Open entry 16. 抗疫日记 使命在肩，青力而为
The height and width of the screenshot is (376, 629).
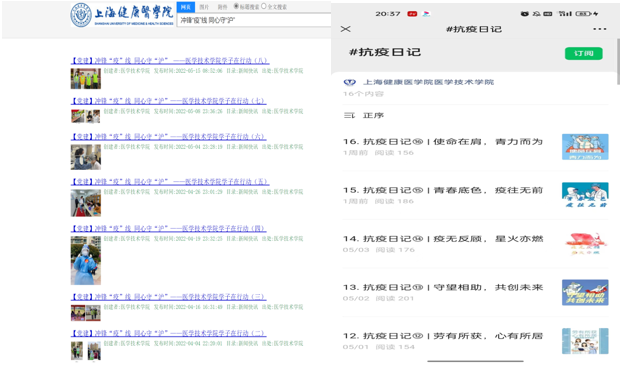tap(443, 142)
